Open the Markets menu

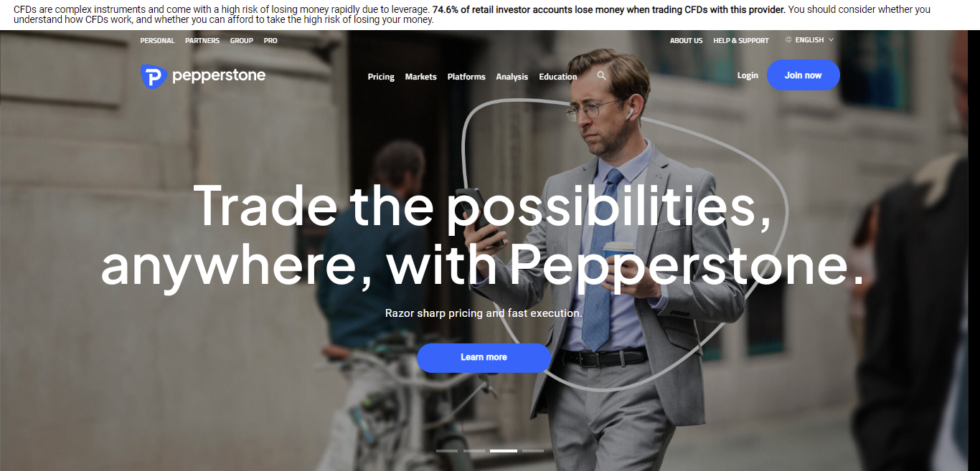[420, 77]
